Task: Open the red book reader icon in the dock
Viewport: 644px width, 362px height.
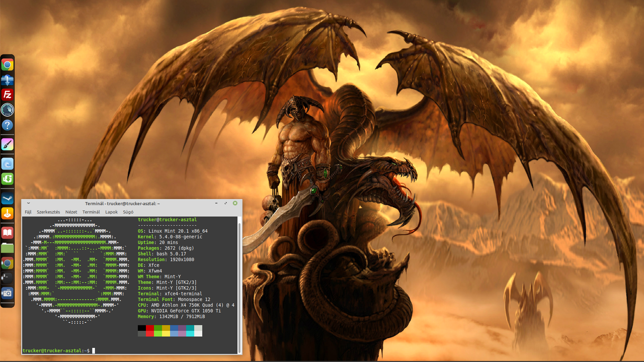Action: pyautogui.click(x=7, y=233)
